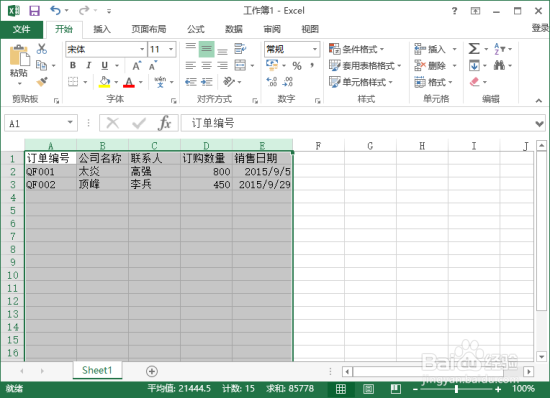Open the font size dropdown showing 11
The image size is (550, 398).
pyautogui.click(x=171, y=49)
